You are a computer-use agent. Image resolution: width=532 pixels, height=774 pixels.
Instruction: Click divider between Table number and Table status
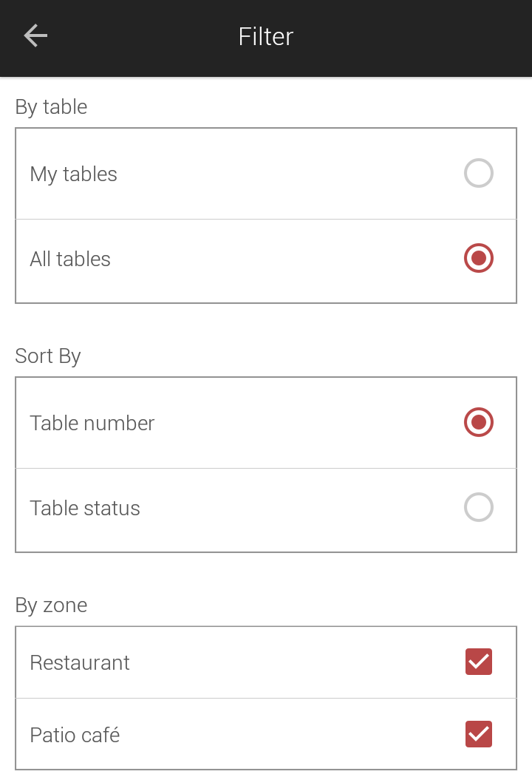[266, 468]
